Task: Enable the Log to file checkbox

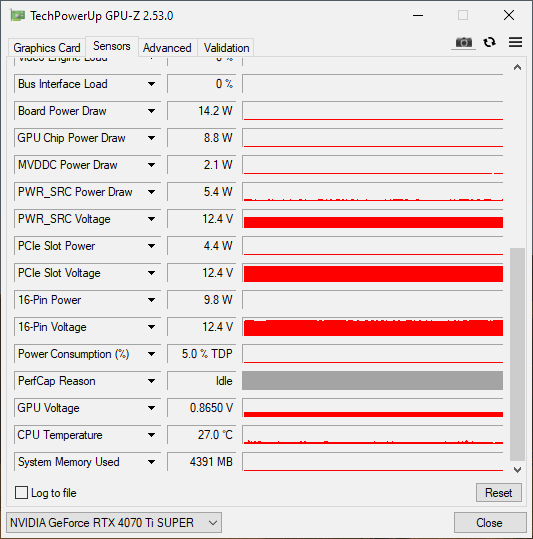Action: tap(21, 492)
